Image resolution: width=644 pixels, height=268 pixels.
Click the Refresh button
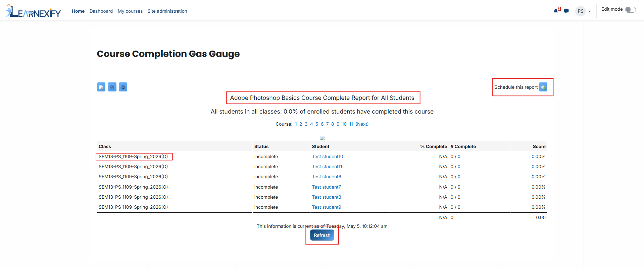click(x=322, y=235)
